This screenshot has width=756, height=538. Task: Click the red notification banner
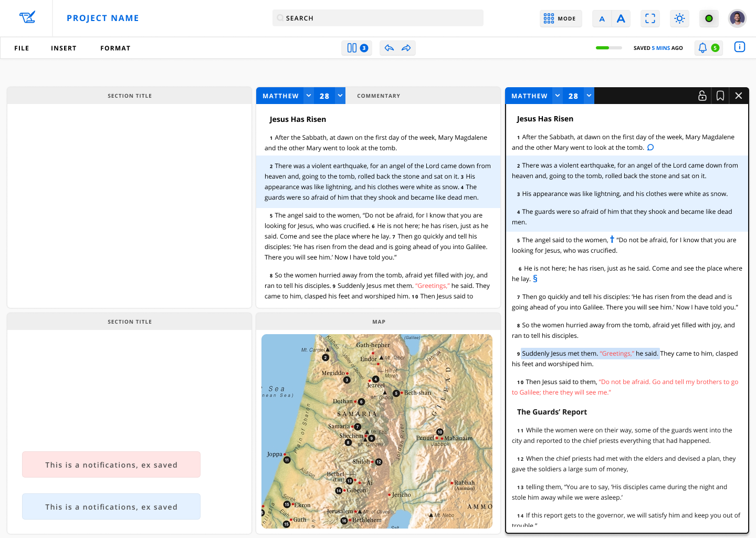[x=111, y=464]
